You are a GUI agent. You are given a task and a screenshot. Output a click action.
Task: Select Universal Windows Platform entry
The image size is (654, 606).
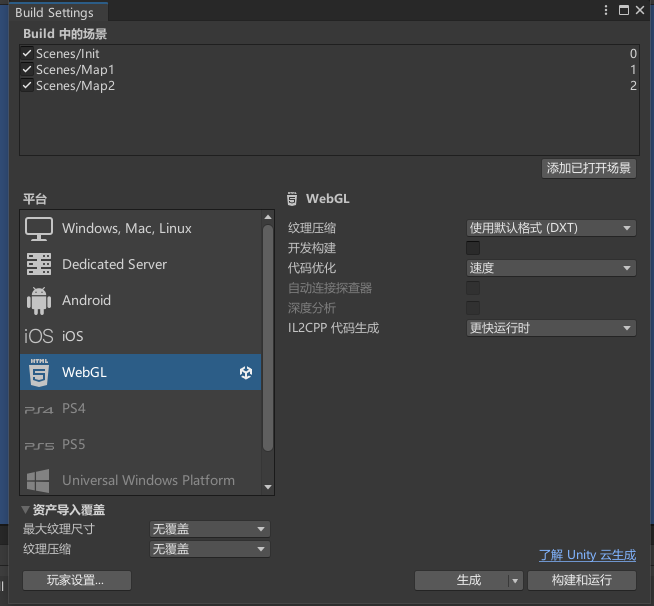141,480
